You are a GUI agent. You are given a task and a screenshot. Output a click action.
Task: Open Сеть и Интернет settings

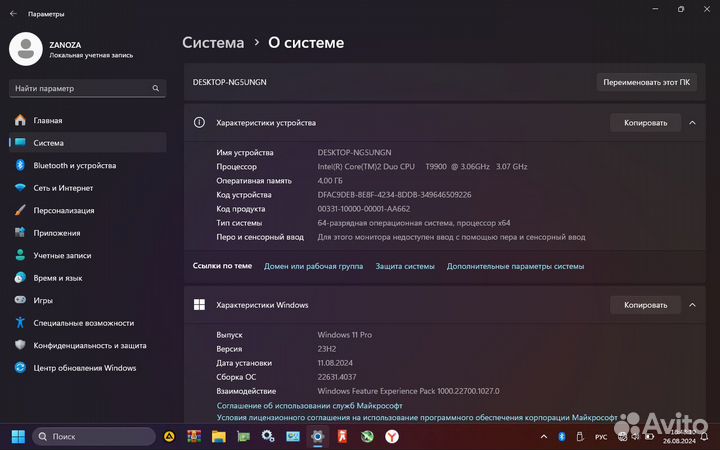(88, 188)
